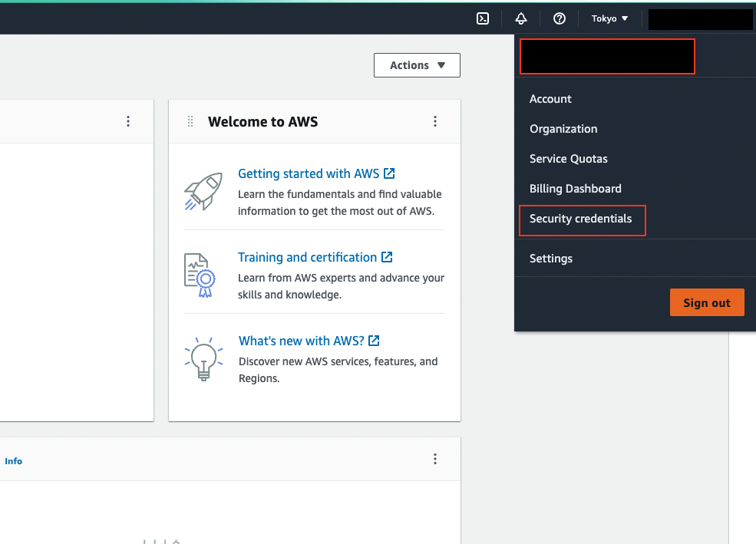This screenshot has height=544, width=756.
Task: Select Organization from the user menu
Action: [x=563, y=129]
